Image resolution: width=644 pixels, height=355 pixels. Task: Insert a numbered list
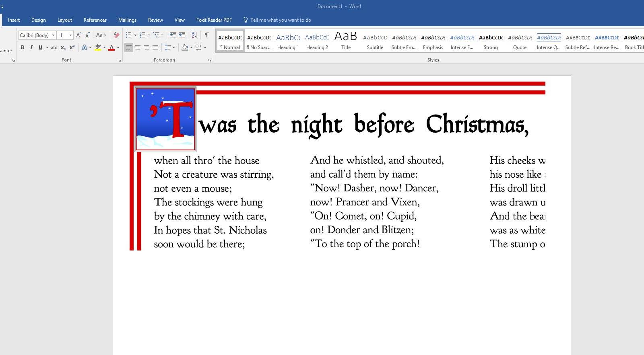tap(142, 35)
